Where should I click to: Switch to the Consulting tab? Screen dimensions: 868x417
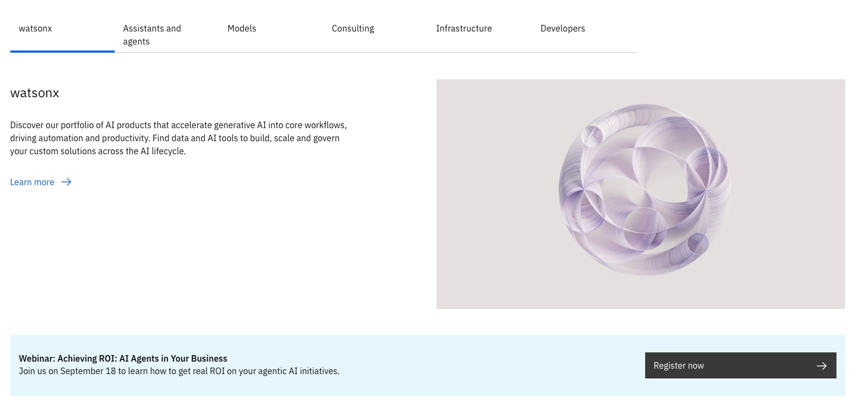point(375,34)
